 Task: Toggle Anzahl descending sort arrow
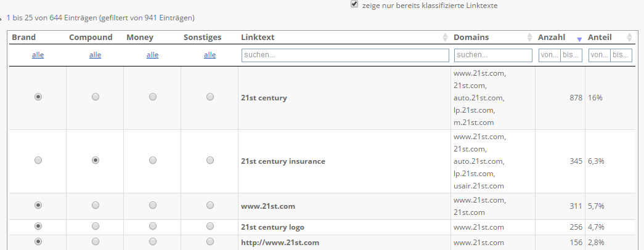coord(579,39)
